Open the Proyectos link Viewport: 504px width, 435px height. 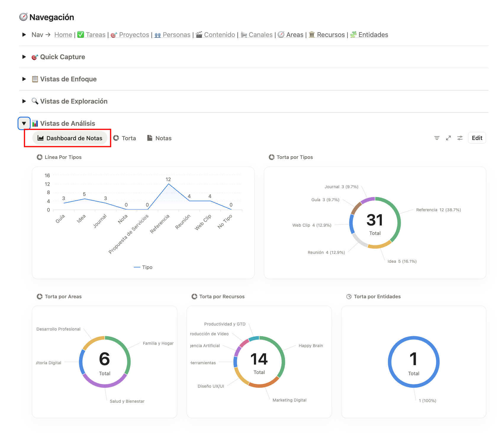coord(134,35)
